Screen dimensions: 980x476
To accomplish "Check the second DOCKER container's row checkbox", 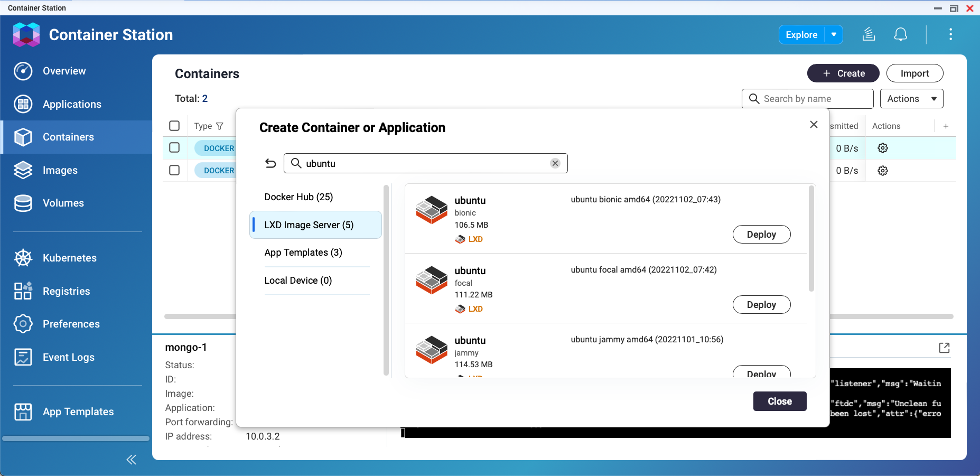I will (175, 170).
